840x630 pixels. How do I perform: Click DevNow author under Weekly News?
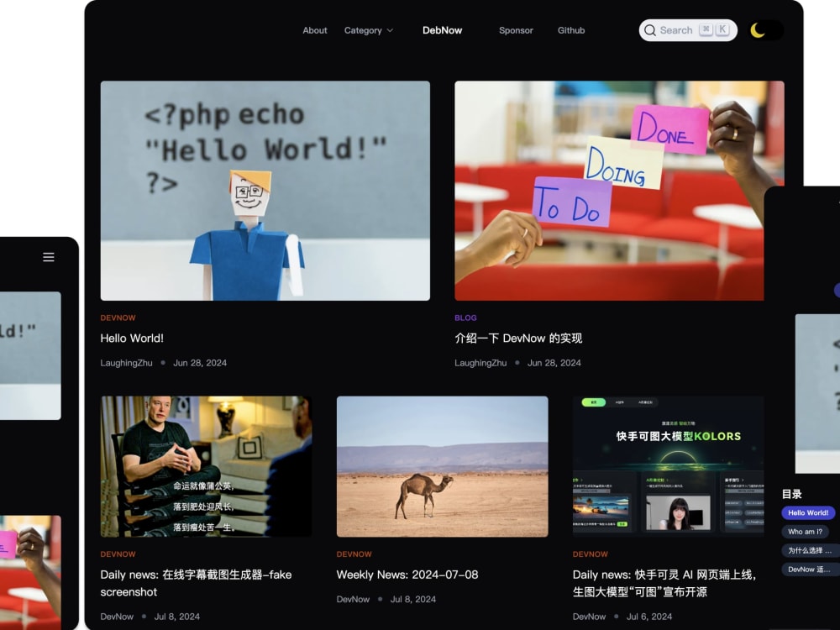(x=353, y=599)
